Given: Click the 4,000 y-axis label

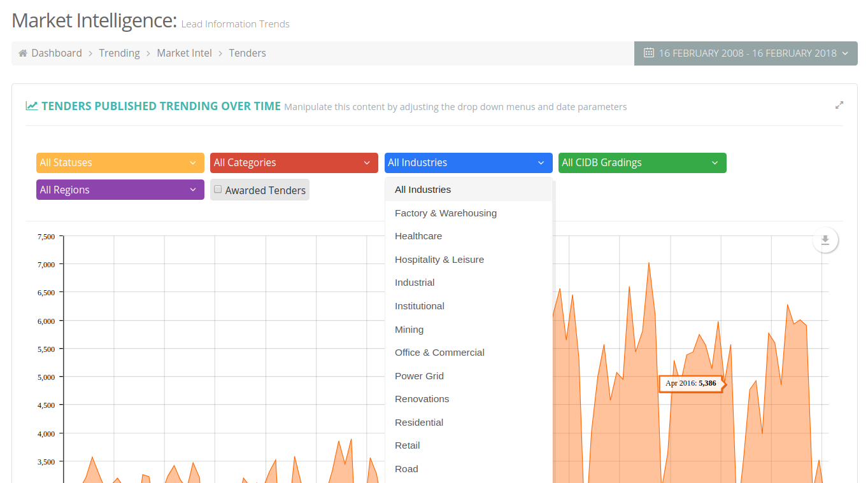Looking at the screenshot, I should [46, 434].
